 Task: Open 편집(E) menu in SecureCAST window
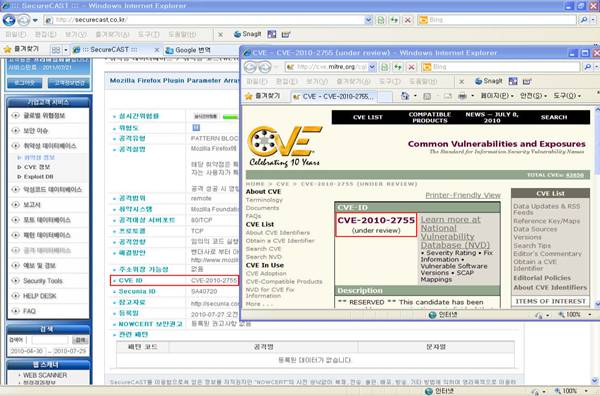[x=46, y=34]
